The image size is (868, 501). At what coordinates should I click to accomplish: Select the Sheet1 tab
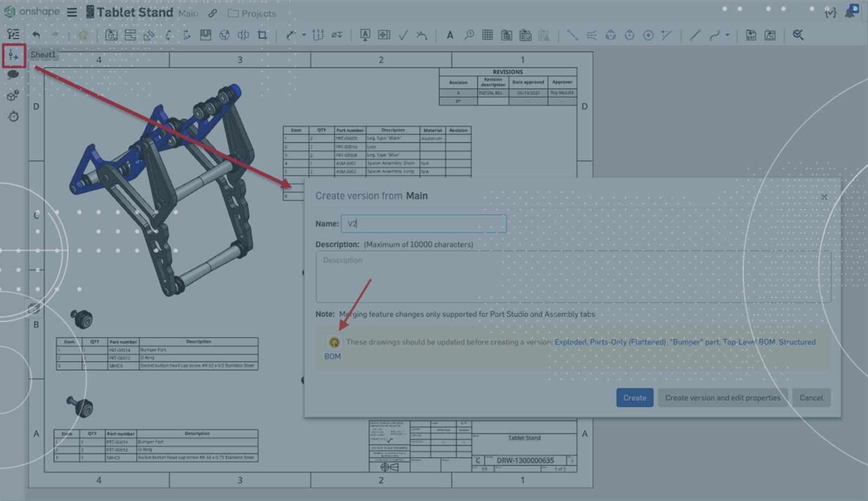click(x=43, y=54)
